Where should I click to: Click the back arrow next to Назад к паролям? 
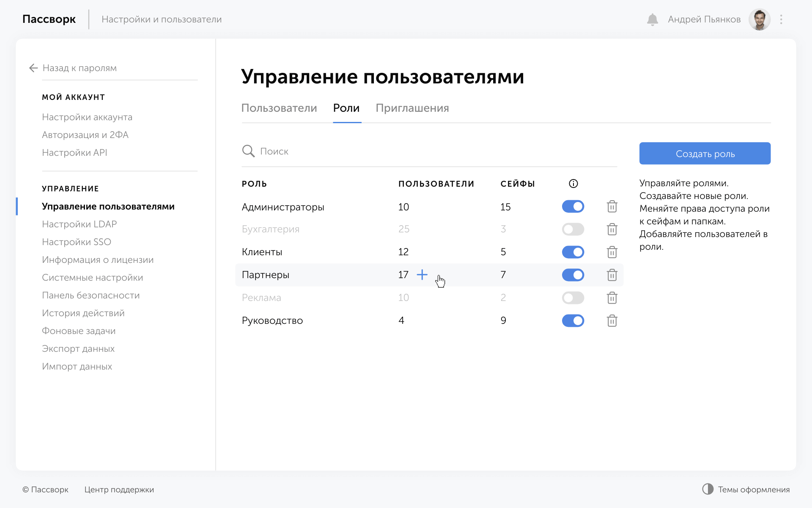33,68
